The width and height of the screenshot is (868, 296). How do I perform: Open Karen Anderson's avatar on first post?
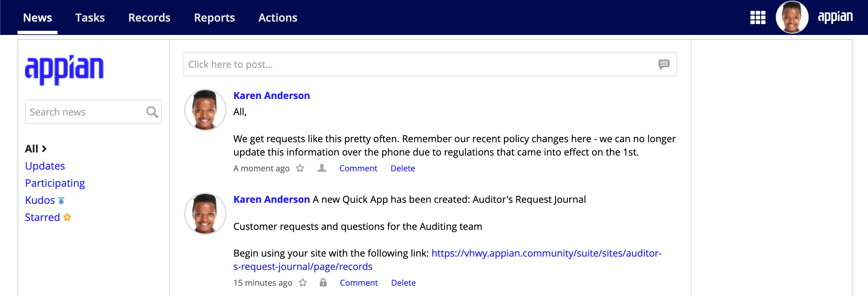205,110
